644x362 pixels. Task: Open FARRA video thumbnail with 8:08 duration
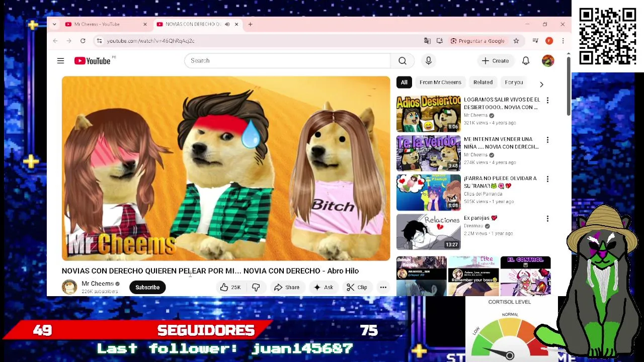[x=428, y=193]
